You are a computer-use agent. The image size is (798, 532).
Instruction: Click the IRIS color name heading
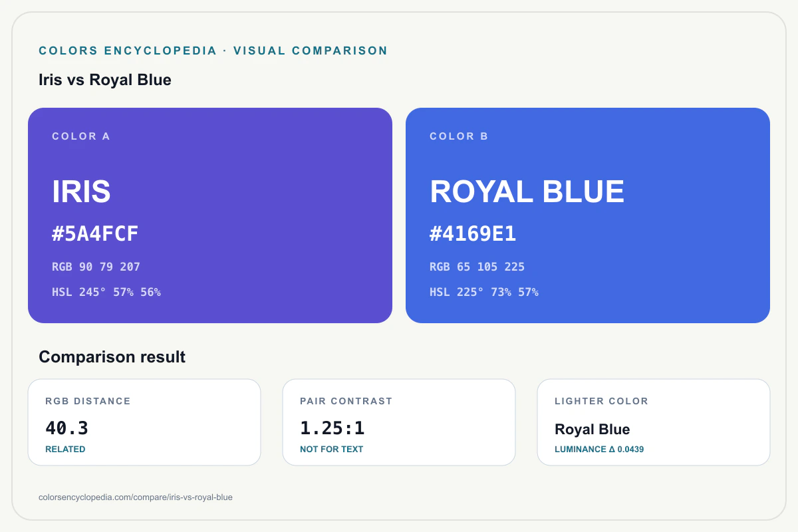pos(81,192)
